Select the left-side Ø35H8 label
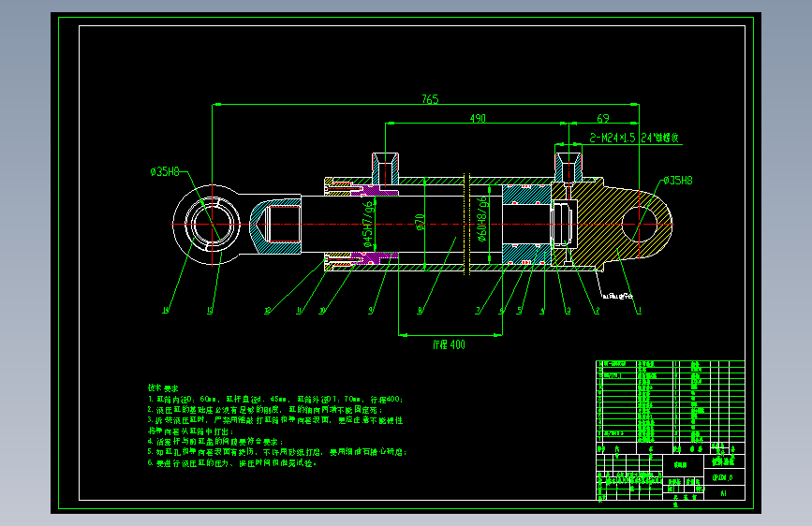Image resolution: width=812 pixels, height=526 pixels. (165, 171)
